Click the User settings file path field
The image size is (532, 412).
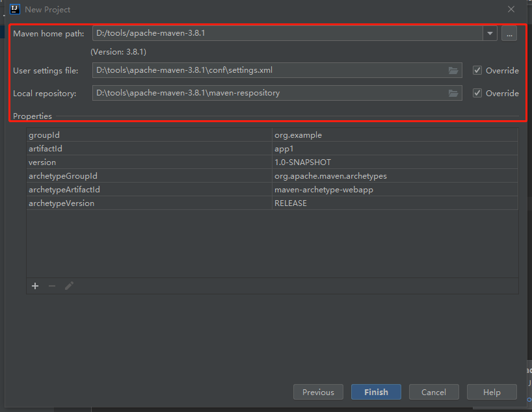277,70
